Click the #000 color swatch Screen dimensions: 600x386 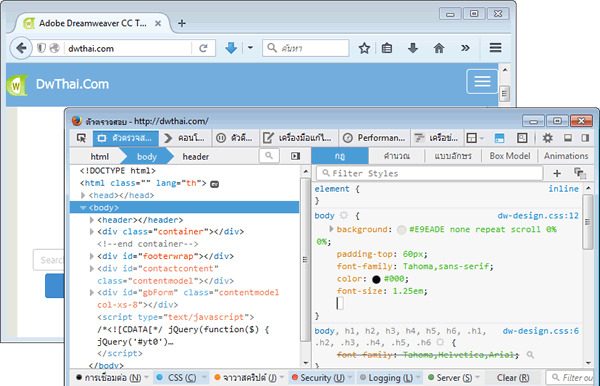point(376,279)
